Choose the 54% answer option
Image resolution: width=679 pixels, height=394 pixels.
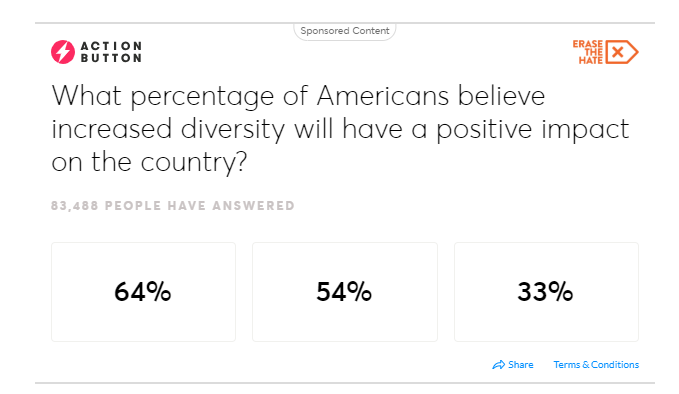pos(345,292)
